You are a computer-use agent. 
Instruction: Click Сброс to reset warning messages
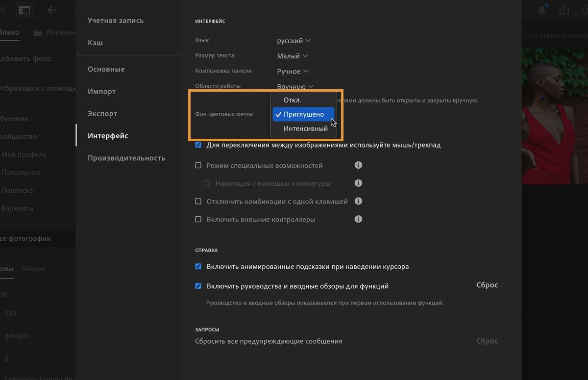487,341
